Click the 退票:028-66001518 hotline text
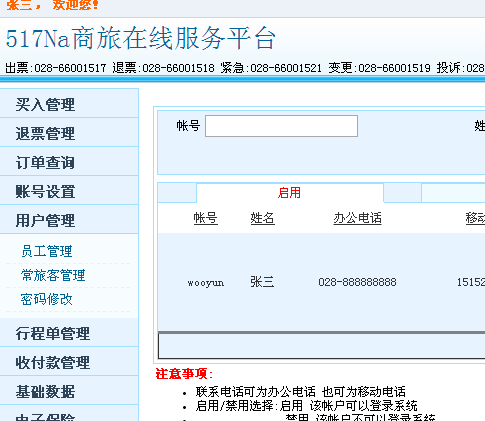The image size is (485, 421). (163, 68)
